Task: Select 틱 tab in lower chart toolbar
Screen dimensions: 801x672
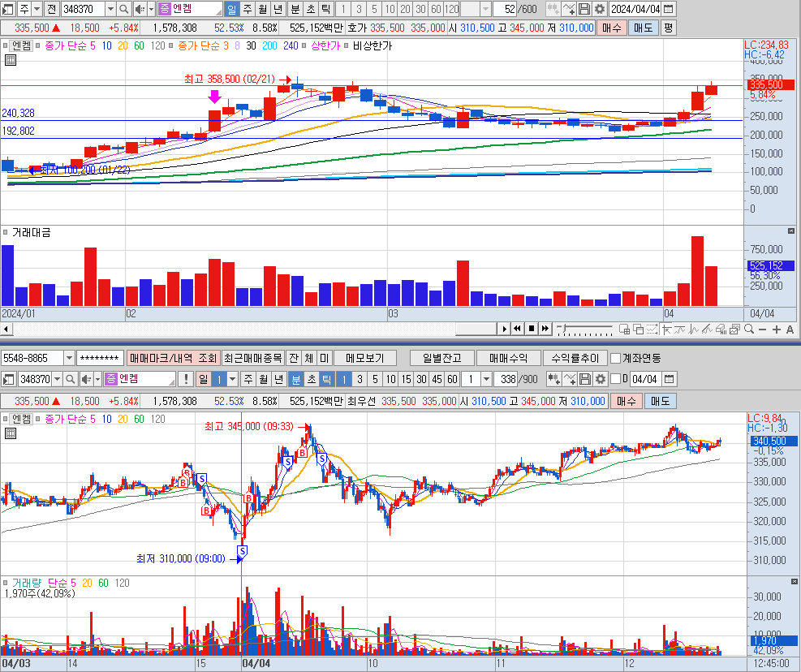Action: pyautogui.click(x=327, y=379)
